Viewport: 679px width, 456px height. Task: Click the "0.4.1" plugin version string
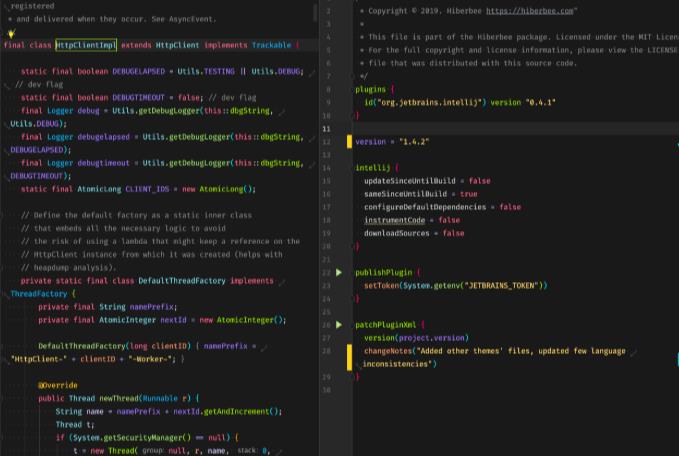(540, 103)
